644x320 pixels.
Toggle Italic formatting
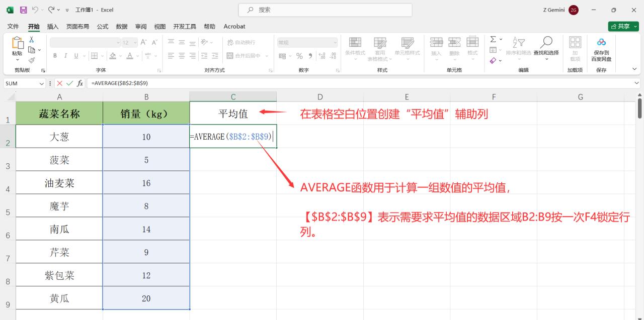tap(66, 56)
